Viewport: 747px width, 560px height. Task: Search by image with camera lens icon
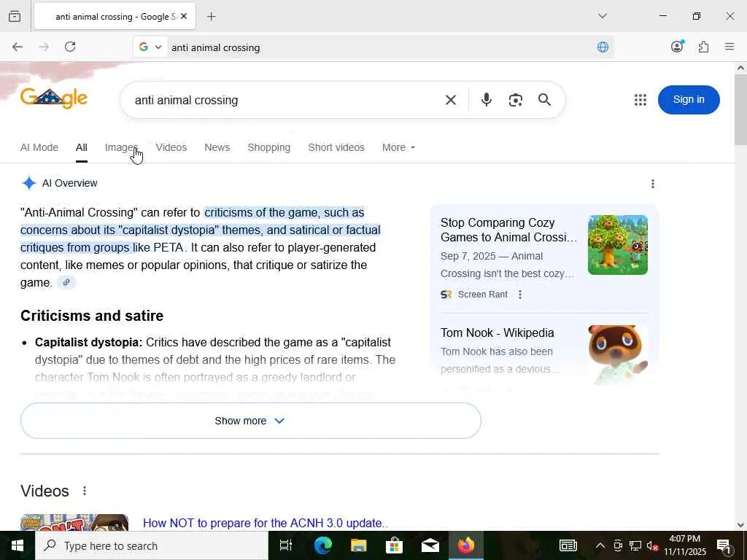coord(516,100)
